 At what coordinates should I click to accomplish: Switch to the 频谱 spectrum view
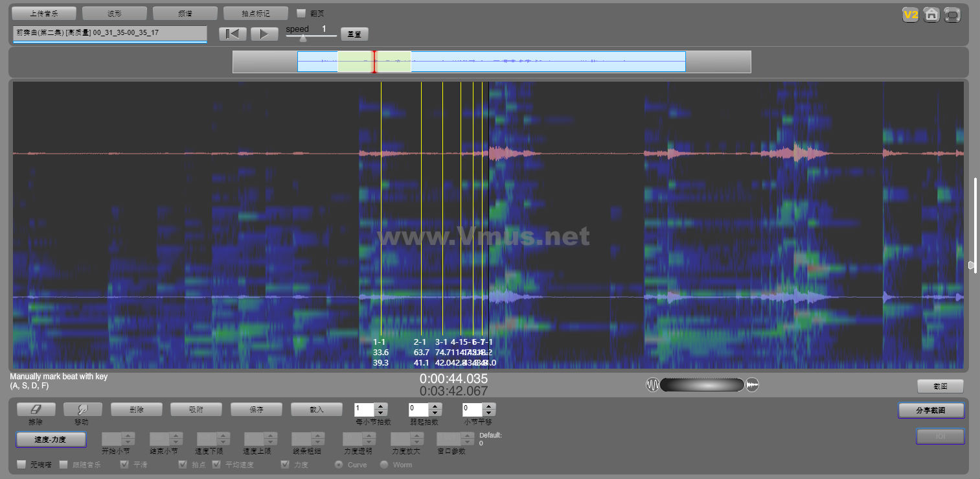pyautogui.click(x=185, y=14)
